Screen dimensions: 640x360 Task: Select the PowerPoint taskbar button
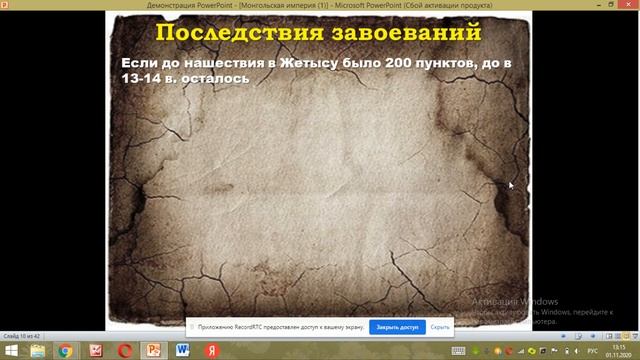tap(154, 351)
